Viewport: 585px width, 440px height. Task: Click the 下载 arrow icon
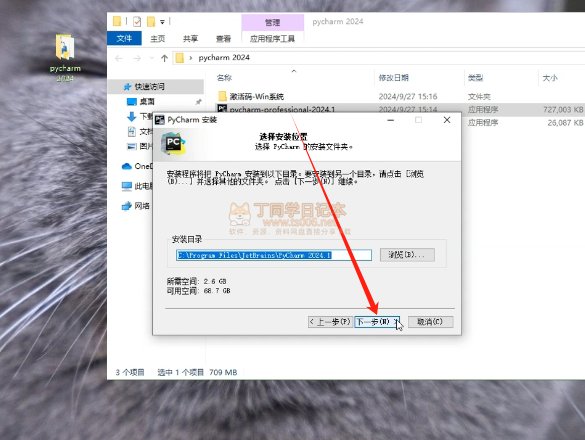(x=131, y=117)
